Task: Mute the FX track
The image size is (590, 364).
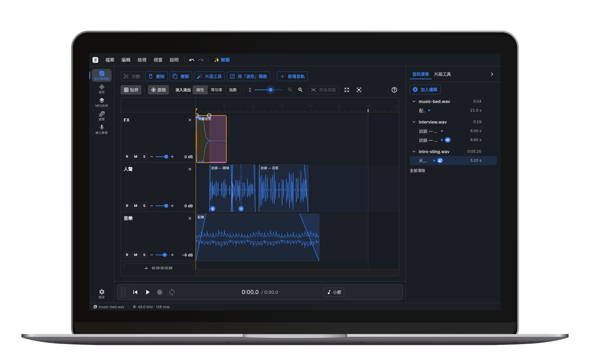Action: pyautogui.click(x=136, y=157)
